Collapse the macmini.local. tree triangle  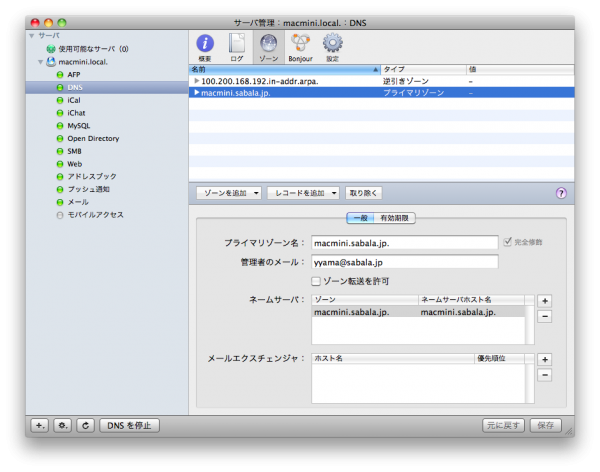point(40,62)
